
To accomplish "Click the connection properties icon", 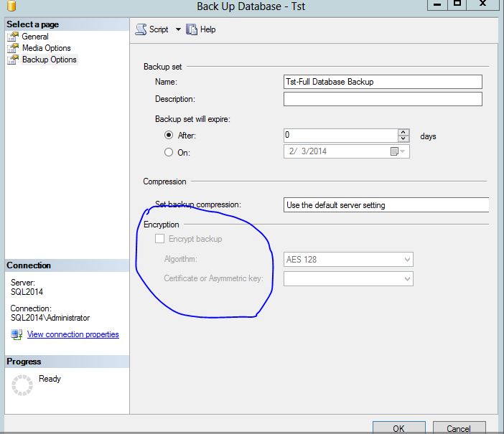I will pos(17,335).
